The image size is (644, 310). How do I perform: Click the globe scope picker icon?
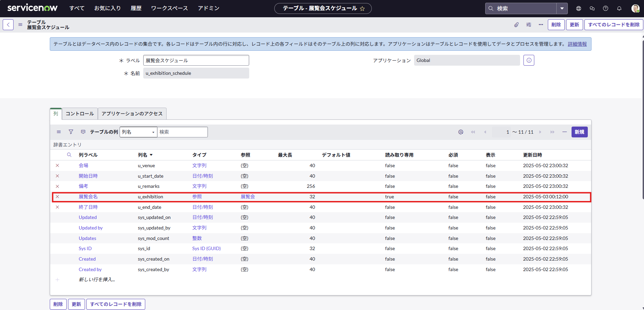coord(579,8)
